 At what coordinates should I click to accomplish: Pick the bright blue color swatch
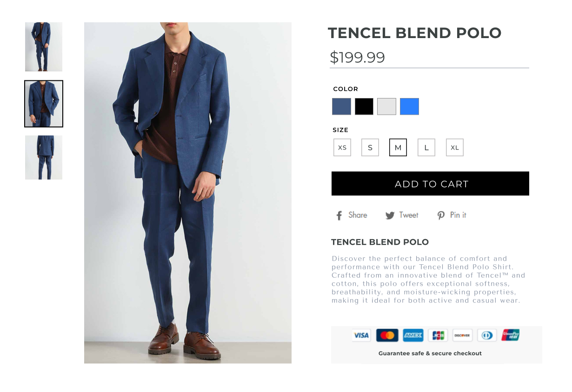pos(409,106)
